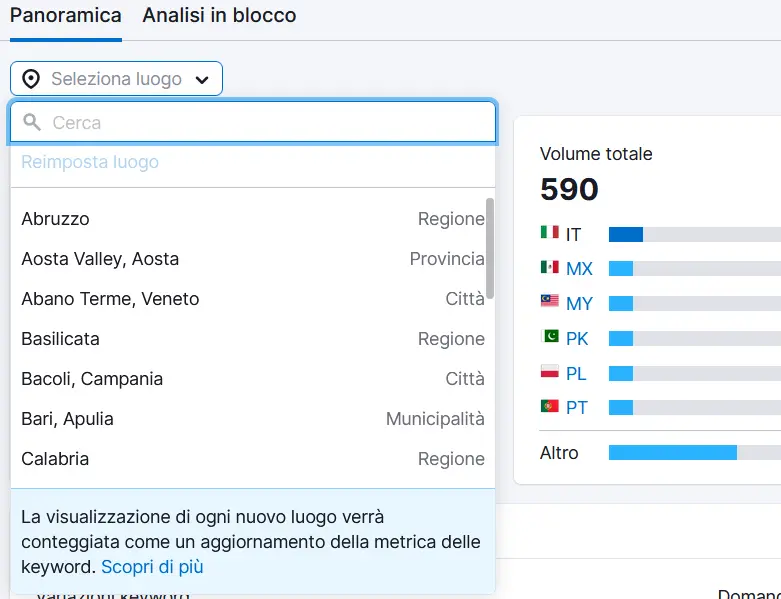The image size is (781, 599).
Task: Click the Poland flag icon
Action: pyautogui.click(x=549, y=373)
